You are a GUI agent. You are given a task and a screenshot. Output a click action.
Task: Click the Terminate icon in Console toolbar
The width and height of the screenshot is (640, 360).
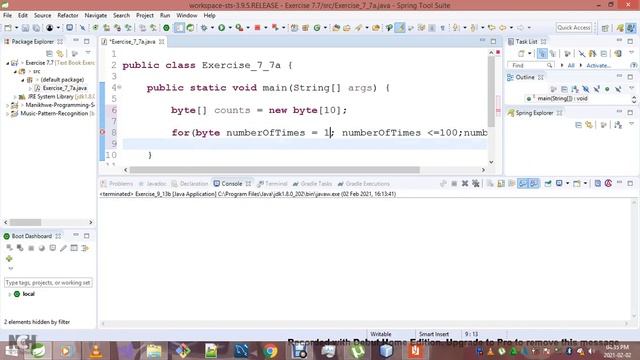[x=454, y=184]
